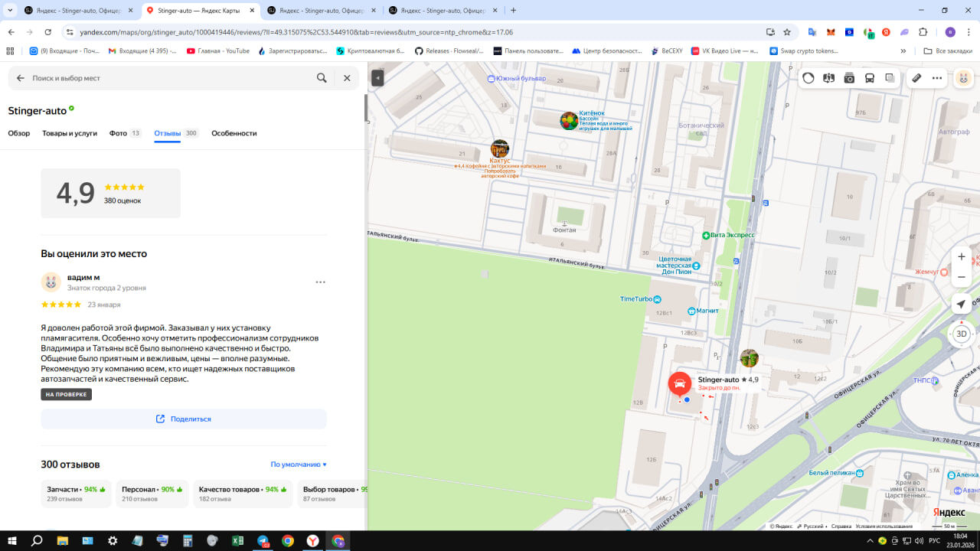Viewport: 980px width, 551px height.
Task: Click the Stinger-auto red map marker
Action: (x=680, y=383)
